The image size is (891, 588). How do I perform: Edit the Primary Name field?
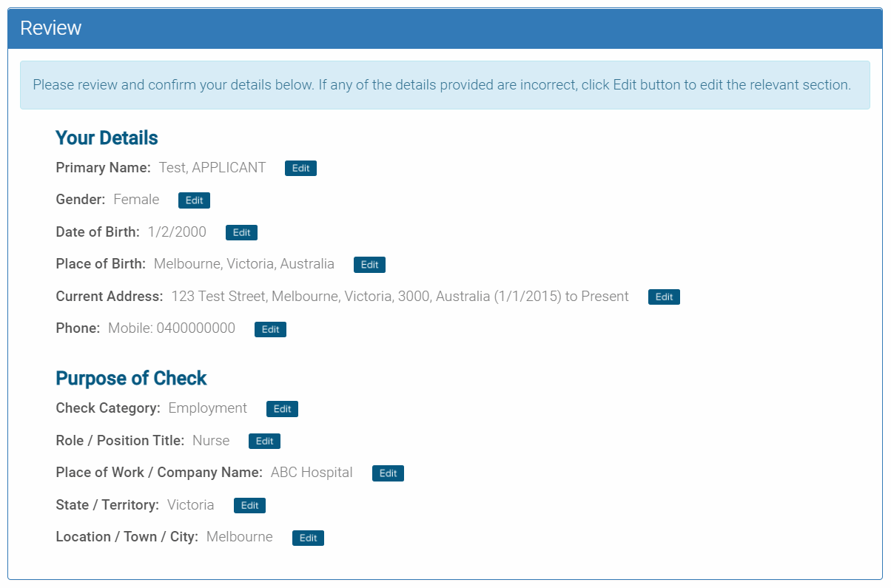(x=300, y=168)
